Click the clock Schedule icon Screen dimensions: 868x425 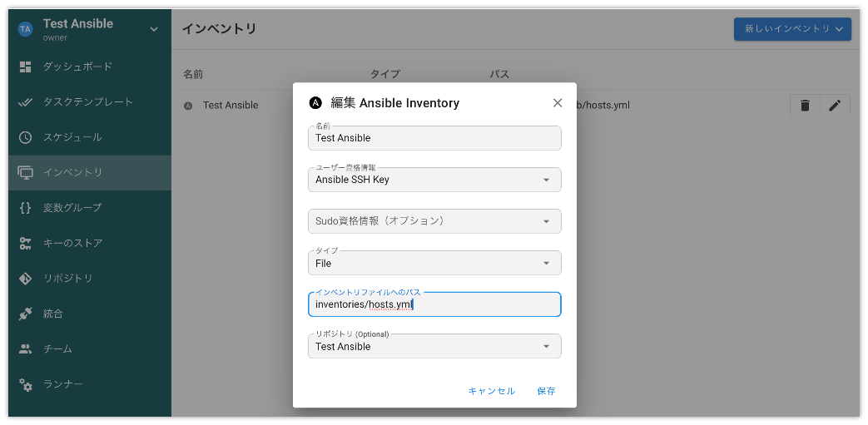pyautogui.click(x=26, y=137)
